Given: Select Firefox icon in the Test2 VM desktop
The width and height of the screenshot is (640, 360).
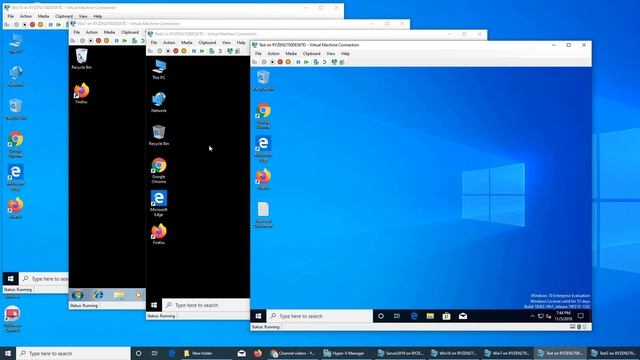Looking at the screenshot, I should coord(159,234).
